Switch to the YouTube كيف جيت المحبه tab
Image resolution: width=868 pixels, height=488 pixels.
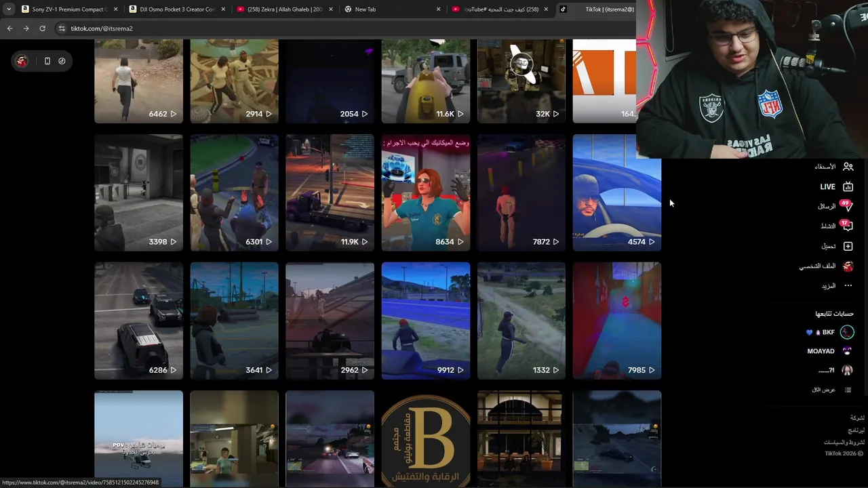(x=500, y=9)
